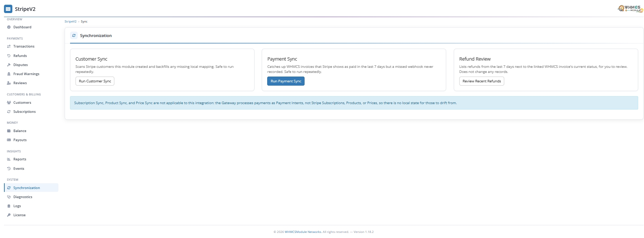Click the Subscriptions refresh icon
This screenshot has width=644, height=238.
coord(9,112)
